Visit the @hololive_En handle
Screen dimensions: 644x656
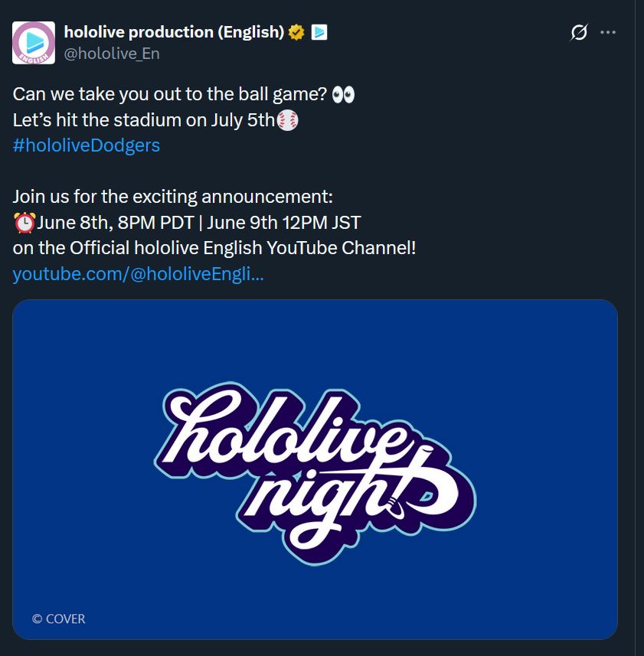pyautogui.click(x=112, y=54)
